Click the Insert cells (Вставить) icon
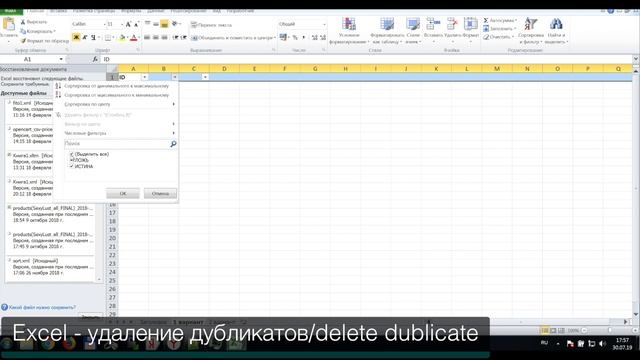 [x=433, y=24]
